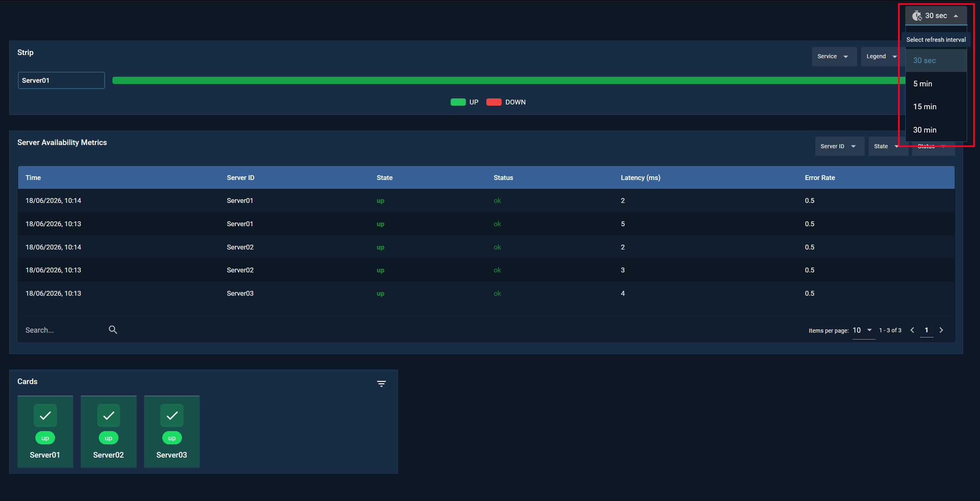Click Server01 cell in the 10:14 row
Screen dimensions: 980x501
coord(240,200)
